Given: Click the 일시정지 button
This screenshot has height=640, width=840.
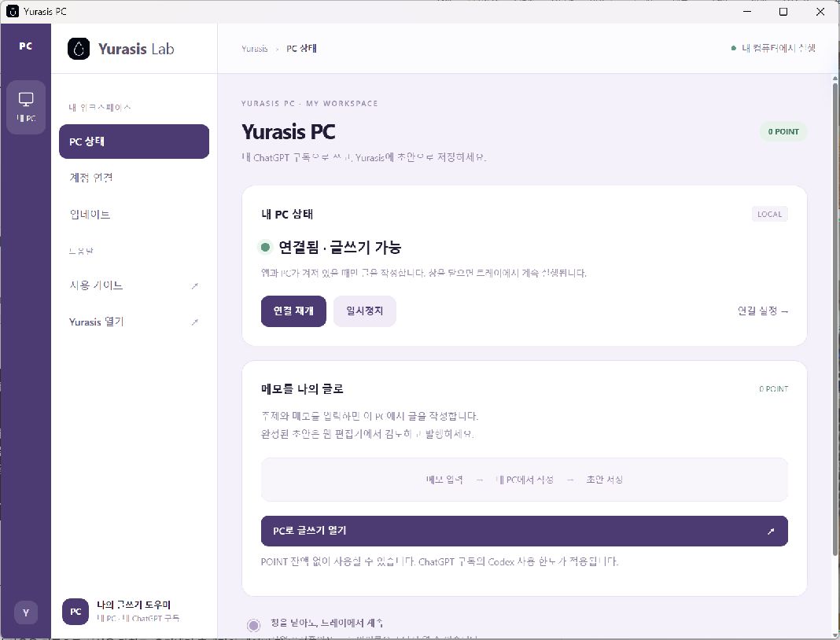Looking at the screenshot, I should pyautogui.click(x=365, y=311).
